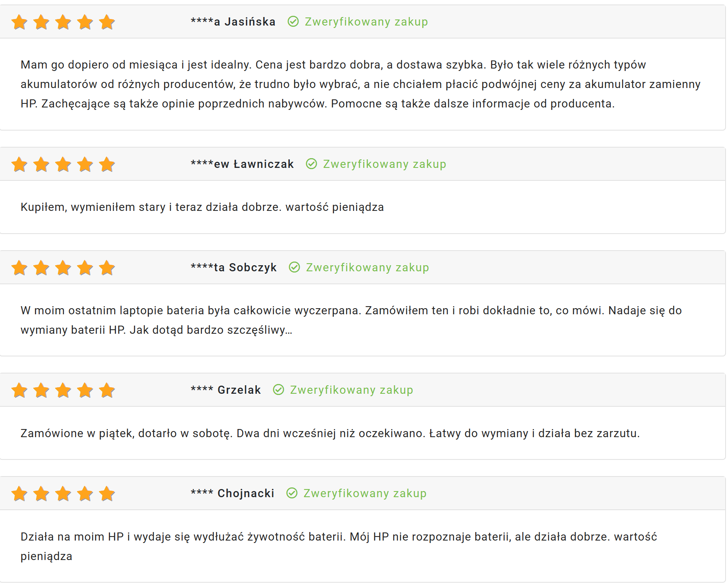The width and height of the screenshot is (728, 588).
Task: Click verified check icon beside Chojnacki
Action: tap(292, 493)
